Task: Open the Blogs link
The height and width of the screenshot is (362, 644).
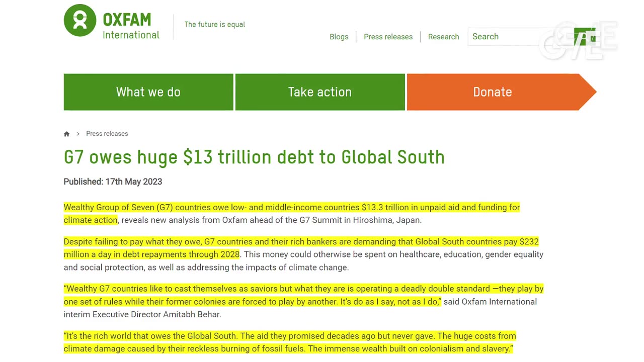Action: (x=339, y=37)
